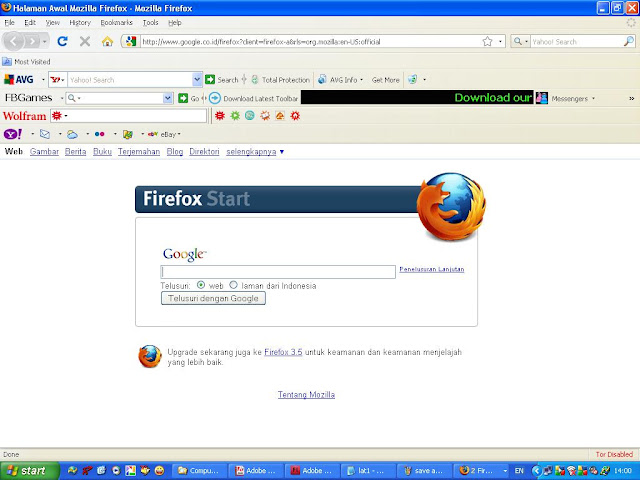Expand the FBGames search box dropdown
640x480 pixels.
click(168, 98)
